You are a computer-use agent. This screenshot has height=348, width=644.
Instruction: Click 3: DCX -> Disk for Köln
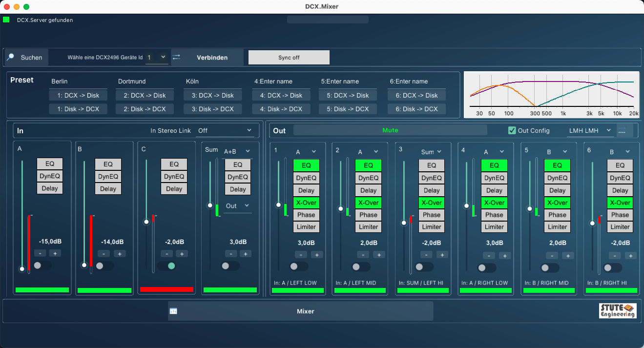[x=212, y=95]
